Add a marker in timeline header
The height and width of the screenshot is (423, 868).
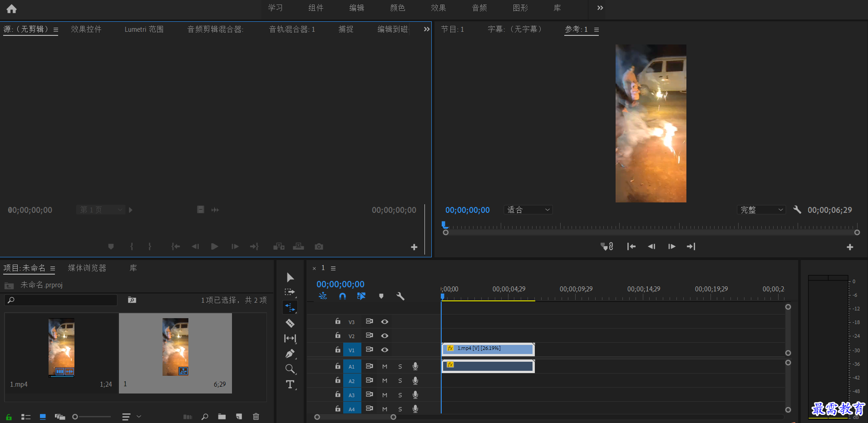(x=381, y=296)
